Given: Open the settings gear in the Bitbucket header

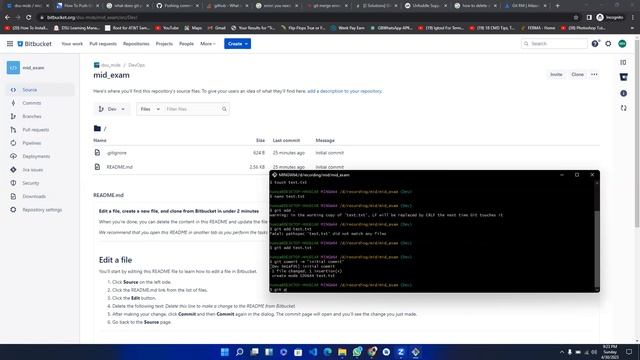Looking at the screenshot, I should [608, 44].
